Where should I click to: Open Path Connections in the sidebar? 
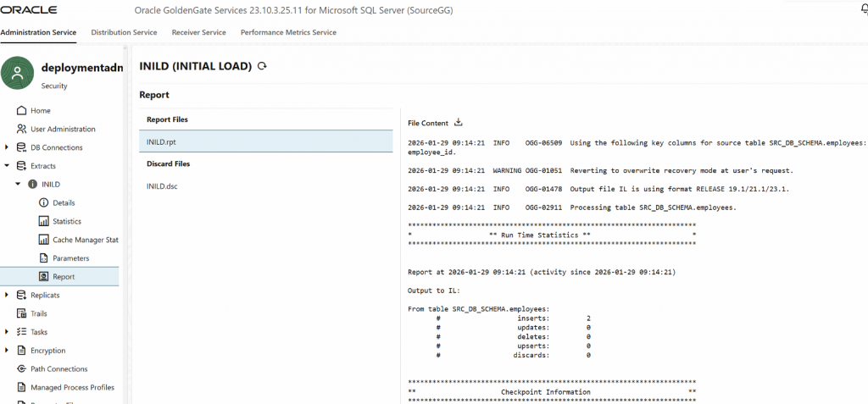(x=59, y=368)
